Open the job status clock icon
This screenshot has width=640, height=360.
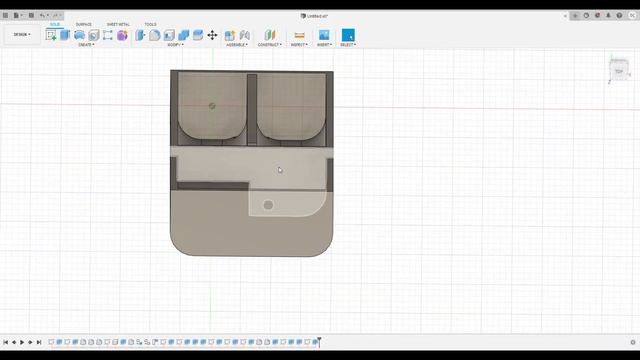597,16
